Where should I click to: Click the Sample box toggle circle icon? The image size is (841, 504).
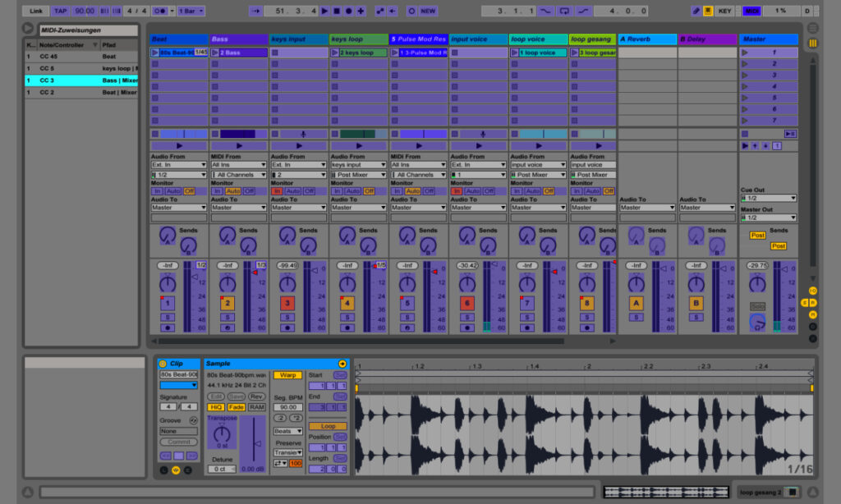pyautogui.click(x=176, y=470)
